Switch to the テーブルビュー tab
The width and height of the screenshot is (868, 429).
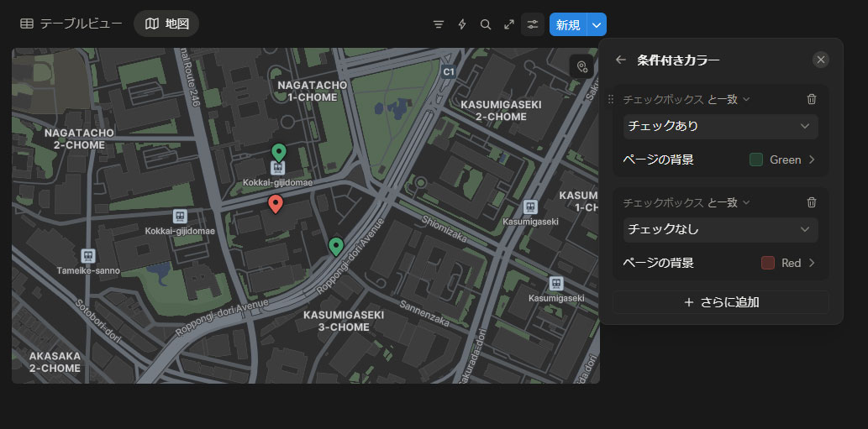point(71,24)
